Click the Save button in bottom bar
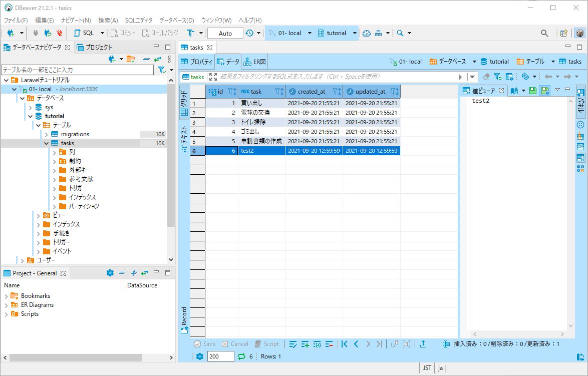 tap(205, 344)
